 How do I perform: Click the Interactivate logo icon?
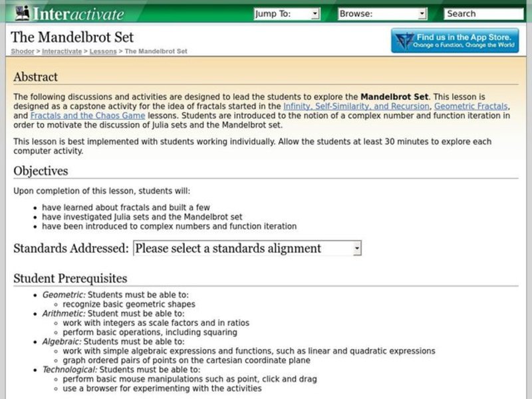pyautogui.click(x=21, y=13)
